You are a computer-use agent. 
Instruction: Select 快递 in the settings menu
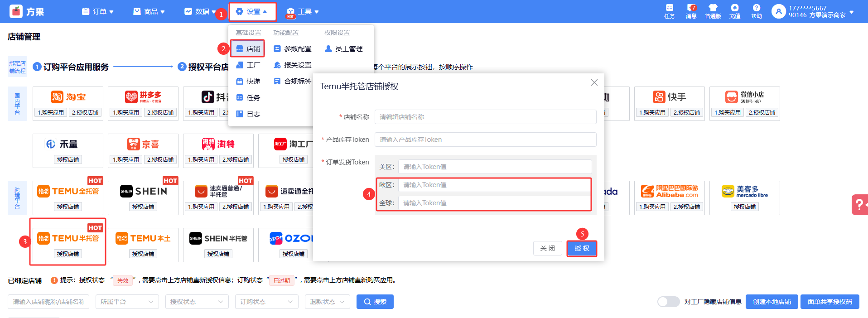pos(248,81)
